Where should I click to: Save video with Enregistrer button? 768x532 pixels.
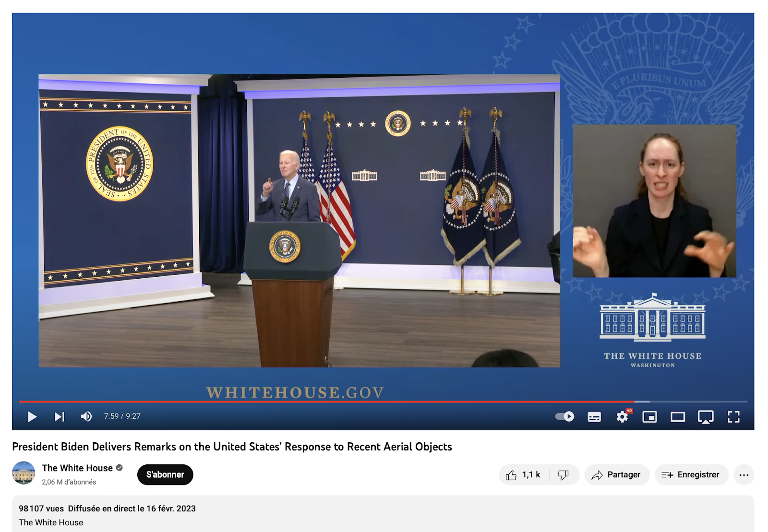691,474
